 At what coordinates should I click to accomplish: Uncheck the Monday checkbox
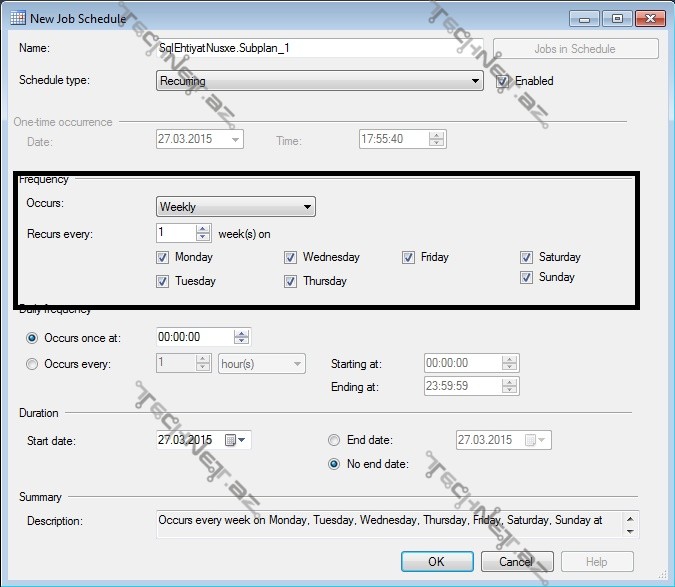[x=162, y=257]
